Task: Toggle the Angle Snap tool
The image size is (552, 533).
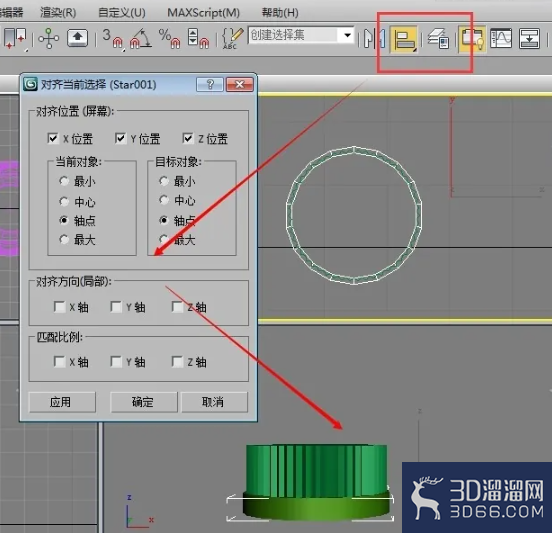Action: click(x=141, y=39)
